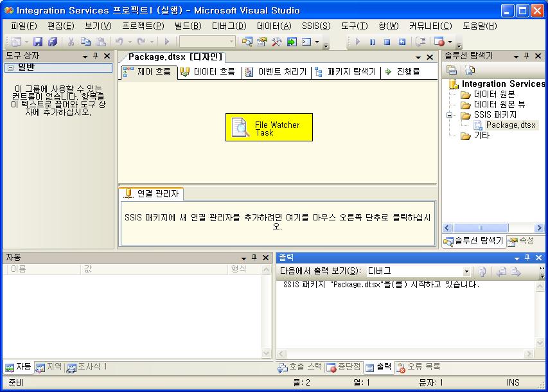Toggle auto-hide pin on 솔루션 탐색기 panel
This screenshot has height=392, width=548.
pos(527,56)
